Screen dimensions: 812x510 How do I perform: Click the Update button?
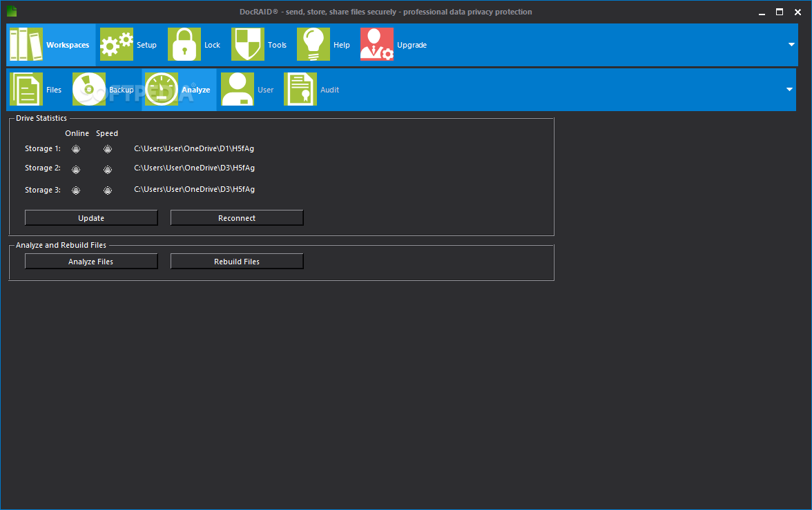(x=91, y=218)
